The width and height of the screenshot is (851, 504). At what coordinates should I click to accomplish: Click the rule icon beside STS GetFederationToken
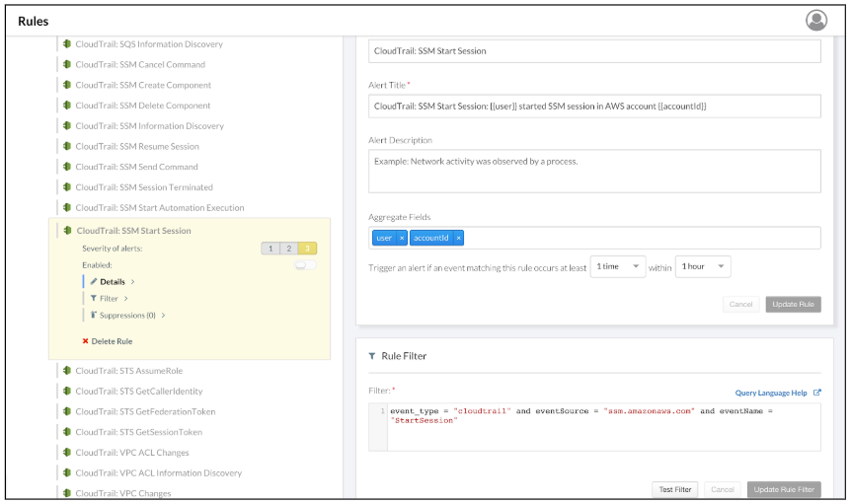point(67,411)
